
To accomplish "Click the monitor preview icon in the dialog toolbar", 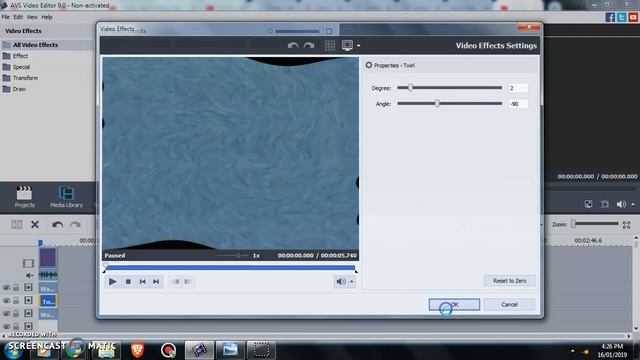I will point(347,45).
